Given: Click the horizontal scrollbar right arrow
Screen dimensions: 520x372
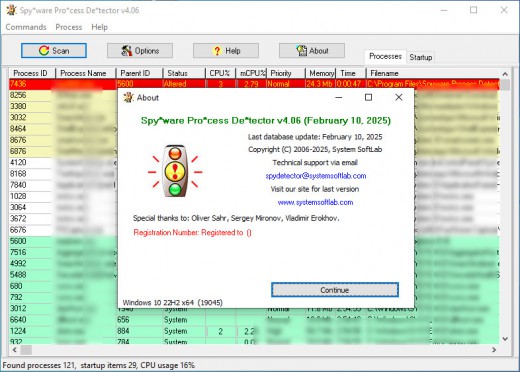Looking at the screenshot, I should click(494, 350).
